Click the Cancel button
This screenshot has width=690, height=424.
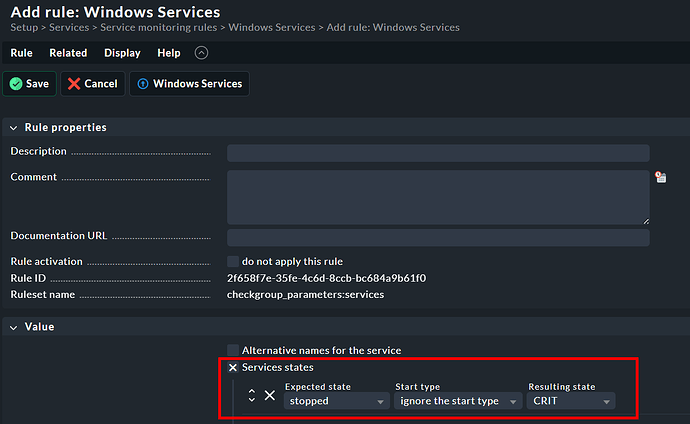(x=92, y=84)
